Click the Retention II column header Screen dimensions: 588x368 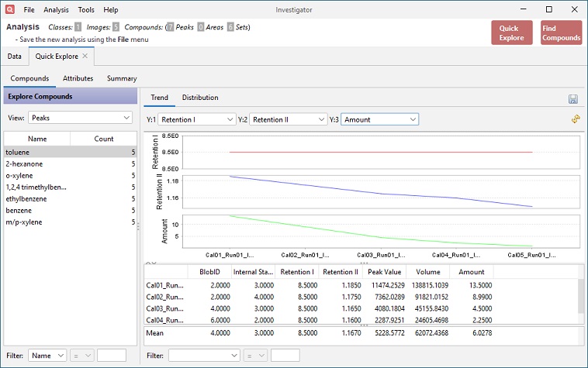pyautogui.click(x=341, y=272)
